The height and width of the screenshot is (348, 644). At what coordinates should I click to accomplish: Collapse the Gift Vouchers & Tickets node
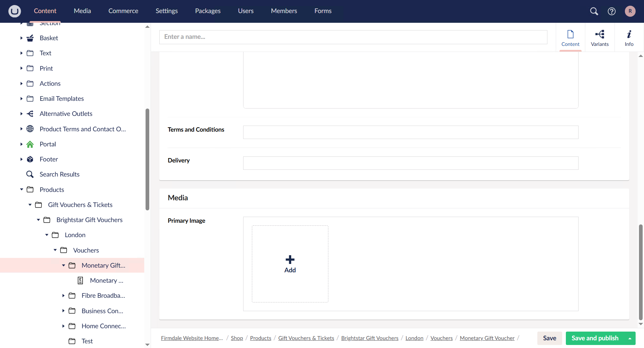30,205
